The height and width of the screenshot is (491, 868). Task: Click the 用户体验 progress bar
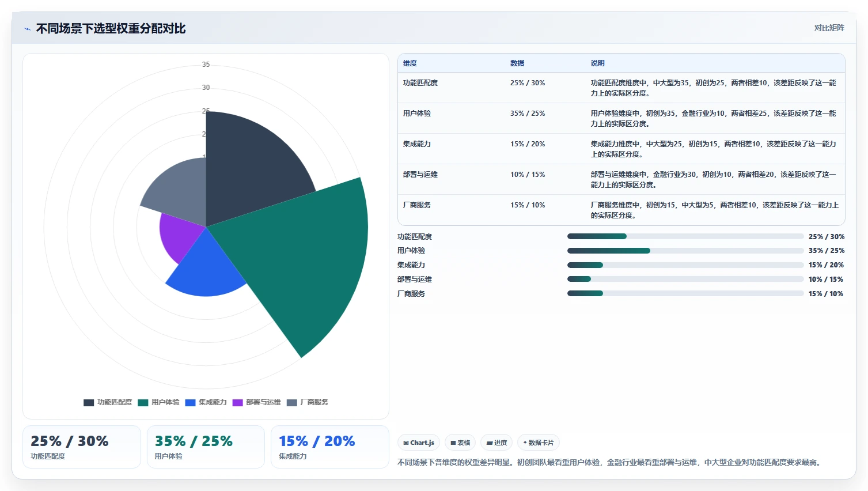pos(685,251)
